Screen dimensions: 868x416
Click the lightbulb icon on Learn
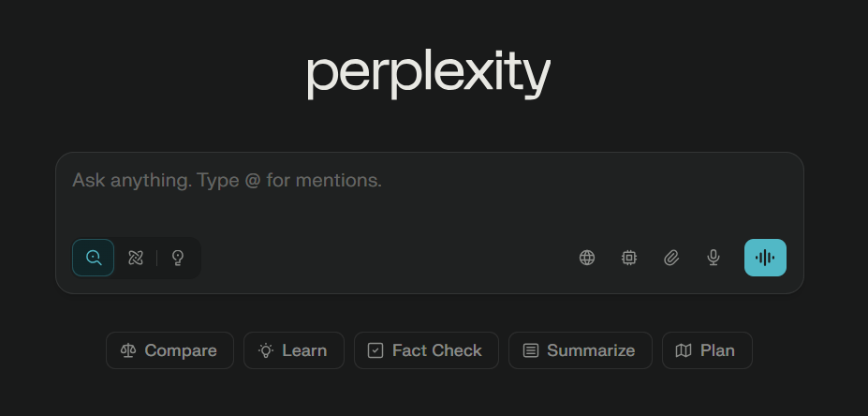click(x=266, y=350)
